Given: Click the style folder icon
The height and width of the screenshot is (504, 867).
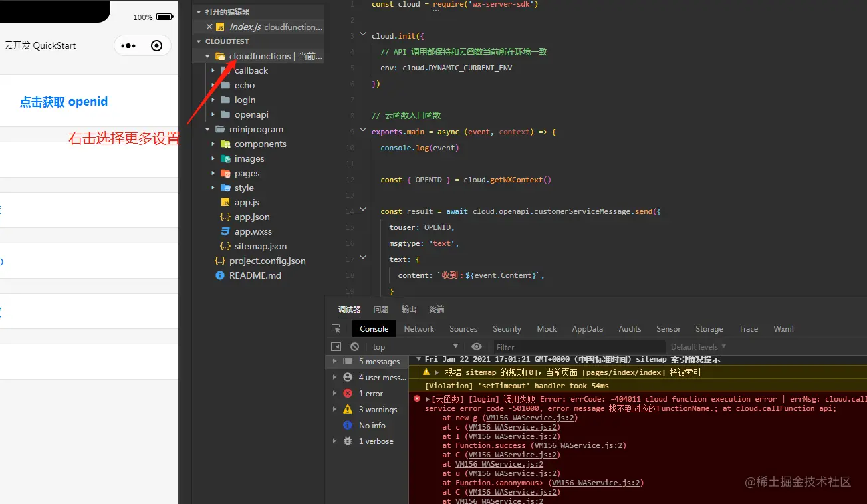Looking at the screenshot, I should (x=225, y=188).
